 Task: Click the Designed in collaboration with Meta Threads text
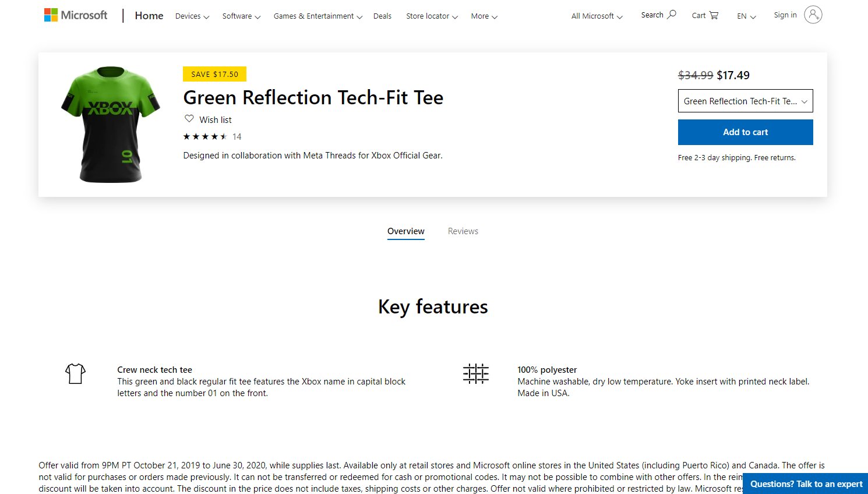point(313,156)
